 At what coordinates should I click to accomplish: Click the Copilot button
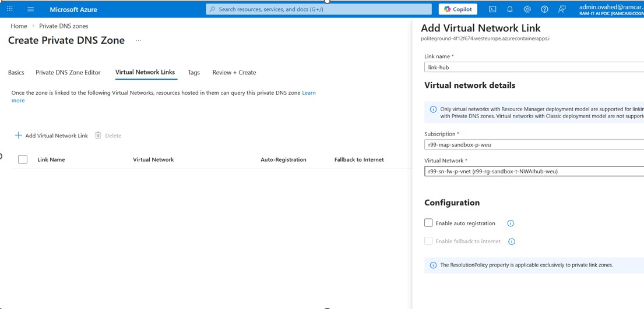point(458,9)
